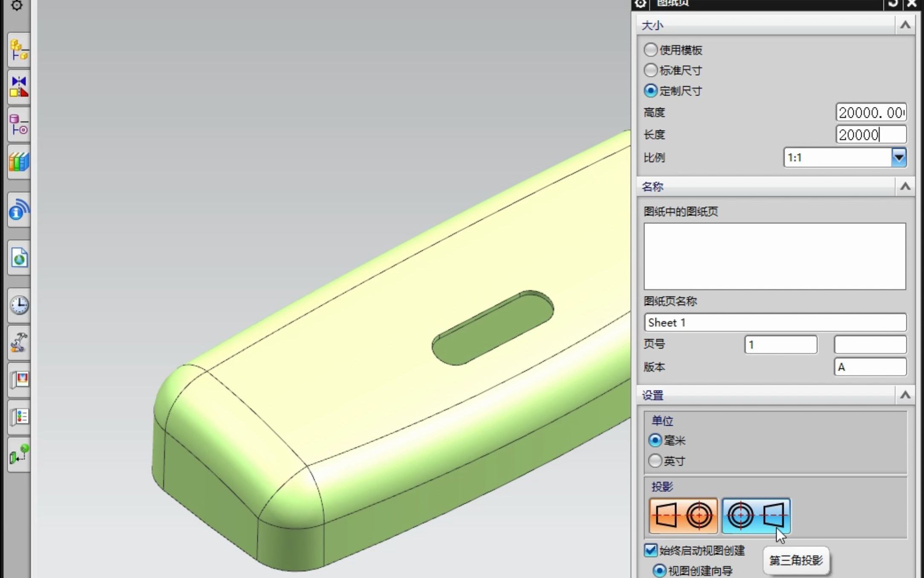This screenshot has height=578, width=924.
Task: Open the History clock icon
Action: (19, 305)
